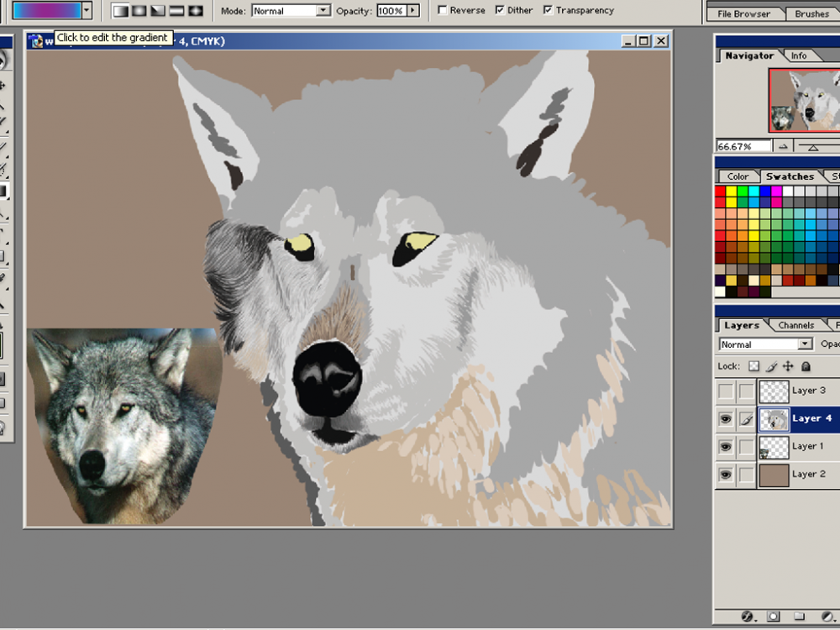Add a layer style via the f icon

(747, 617)
